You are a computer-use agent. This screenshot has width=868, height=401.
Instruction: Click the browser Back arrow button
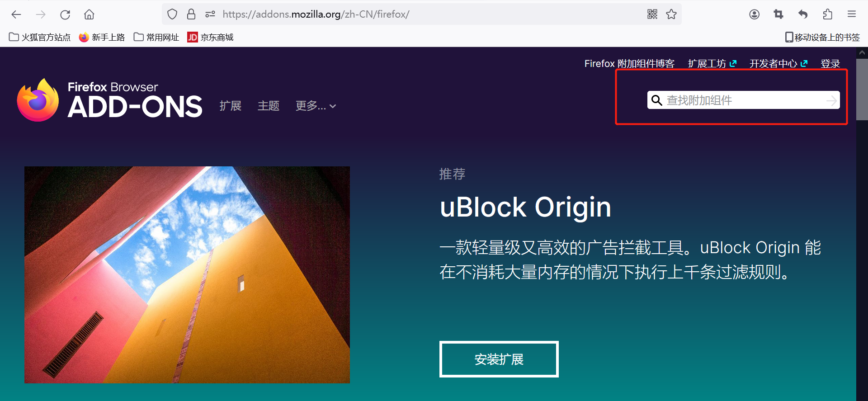click(x=16, y=14)
